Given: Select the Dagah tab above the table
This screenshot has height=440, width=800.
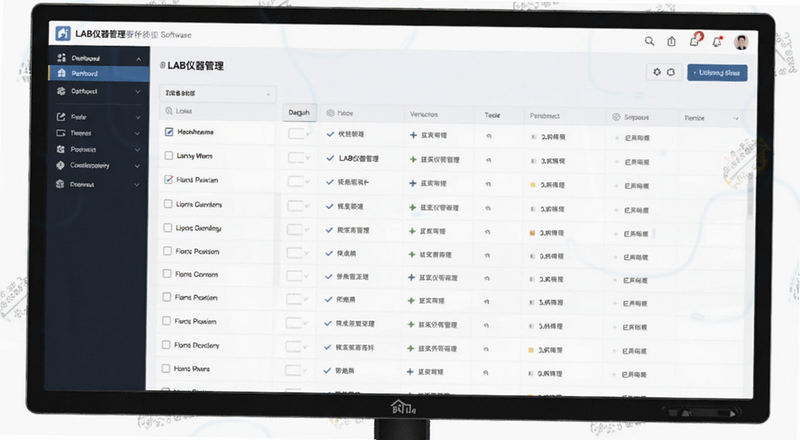Looking at the screenshot, I should 299,113.
